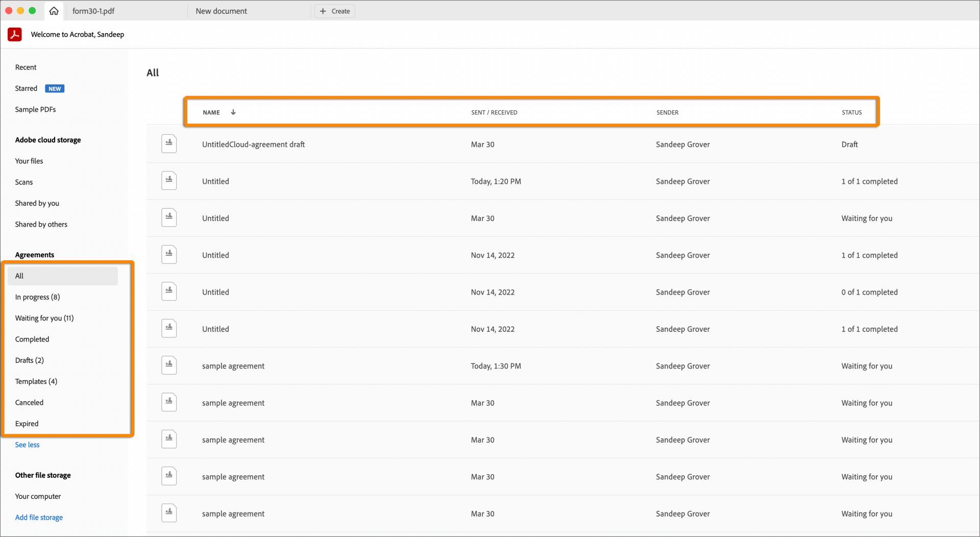Click the plus Create button

[x=335, y=11]
